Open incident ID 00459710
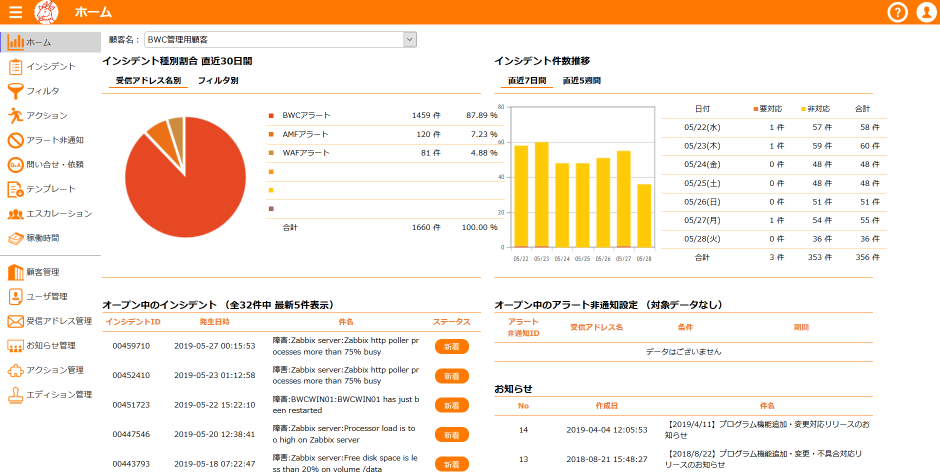Viewport: 940px width, 472px height. coord(131,346)
